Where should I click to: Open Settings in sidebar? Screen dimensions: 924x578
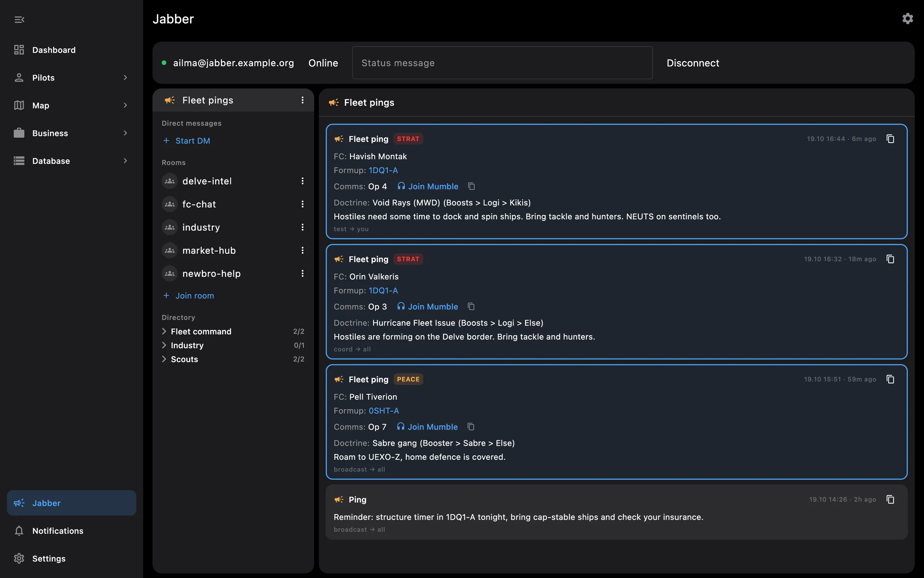(x=72, y=559)
